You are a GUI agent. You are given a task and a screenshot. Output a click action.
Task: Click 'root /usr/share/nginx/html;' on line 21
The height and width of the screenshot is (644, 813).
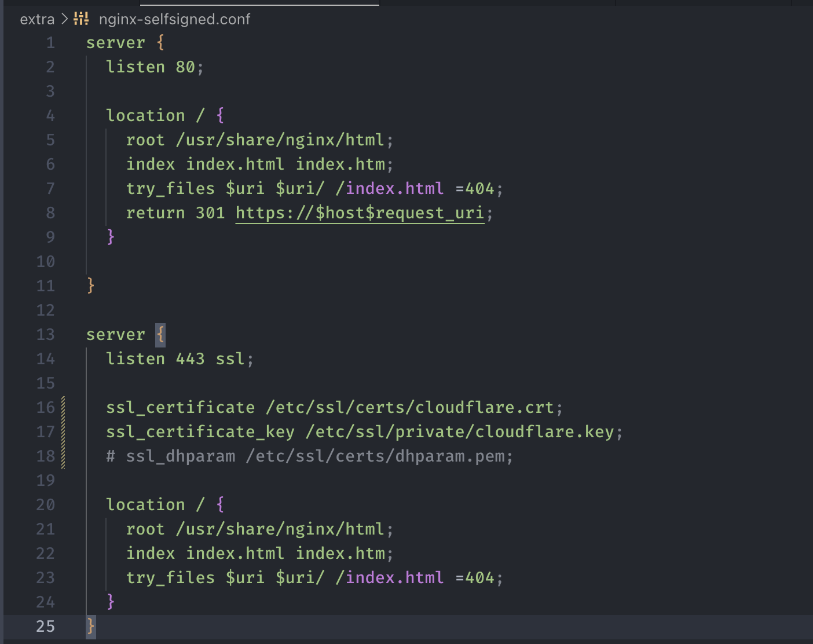coord(260,529)
